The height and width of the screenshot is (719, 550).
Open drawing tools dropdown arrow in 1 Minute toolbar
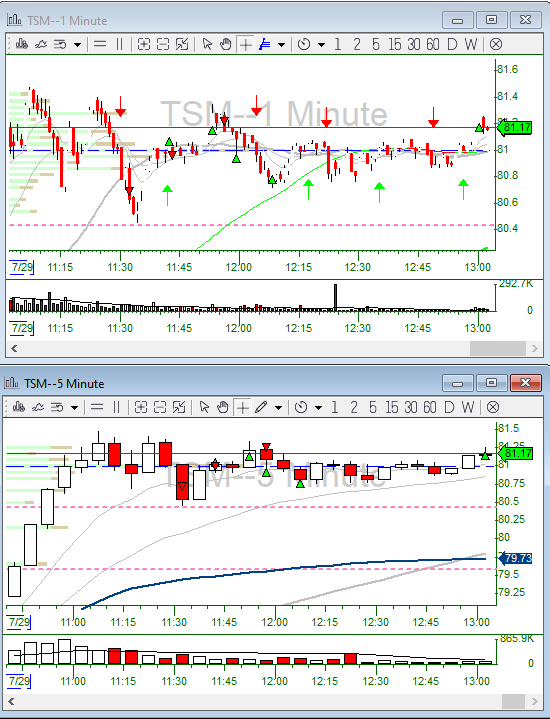click(281, 44)
